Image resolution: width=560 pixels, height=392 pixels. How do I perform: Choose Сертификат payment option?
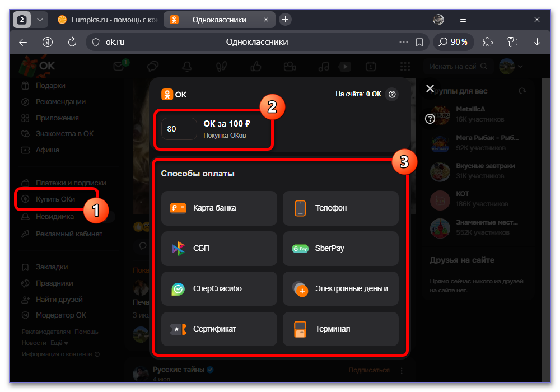click(219, 329)
